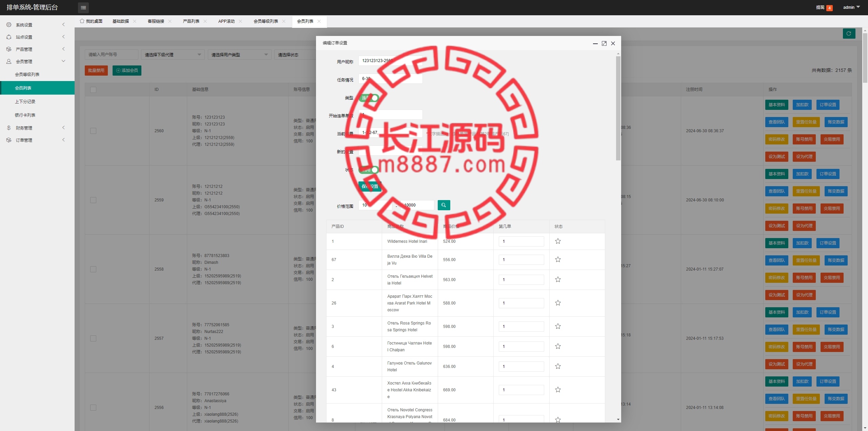Toggle the 状态 switch in dialog
The width and height of the screenshot is (868, 431).
(369, 170)
